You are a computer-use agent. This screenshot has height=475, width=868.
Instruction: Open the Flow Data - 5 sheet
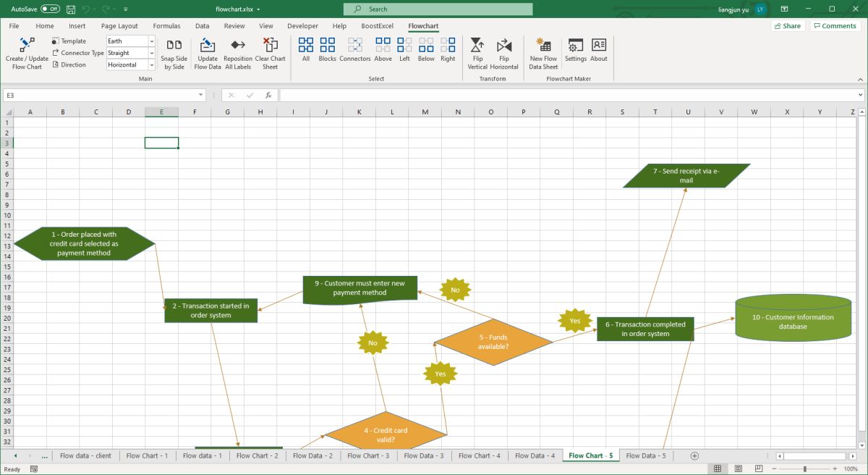point(646,455)
